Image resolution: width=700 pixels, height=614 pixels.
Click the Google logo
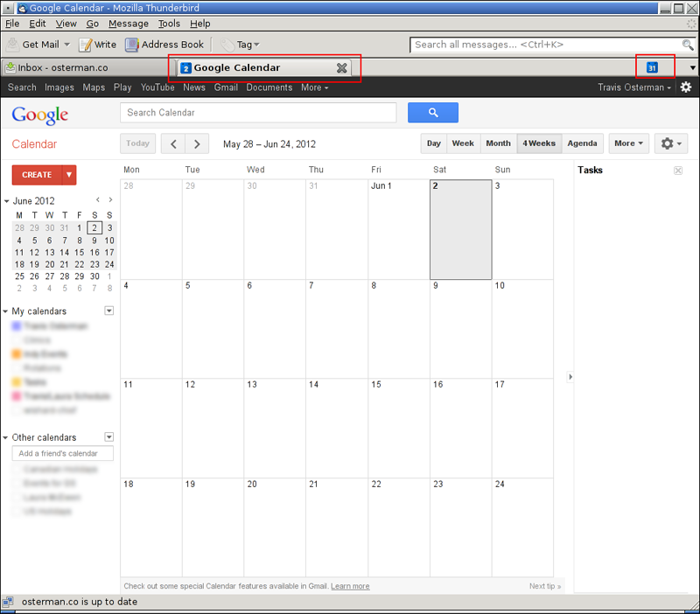(40, 115)
